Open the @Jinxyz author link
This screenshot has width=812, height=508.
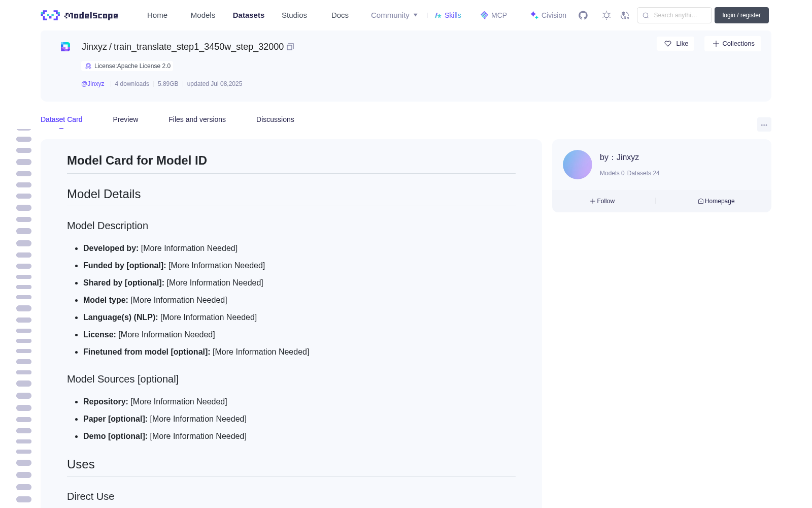[x=92, y=84]
